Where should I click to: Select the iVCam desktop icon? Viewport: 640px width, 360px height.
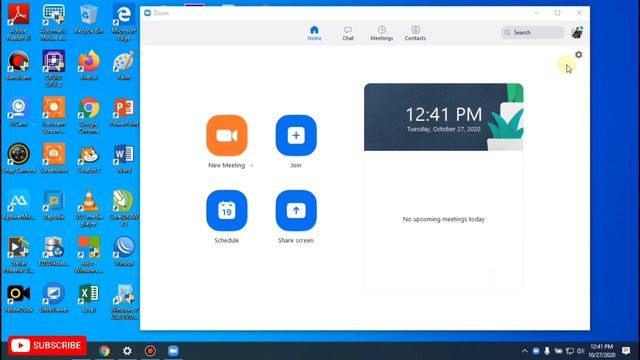pyautogui.click(x=19, y=112)
